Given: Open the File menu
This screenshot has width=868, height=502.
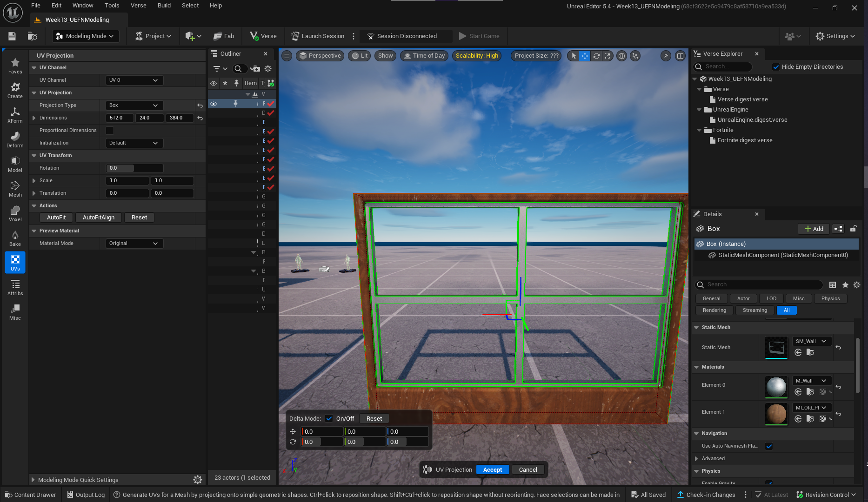Looking at the screenshot, I should (x=36, y=6).
